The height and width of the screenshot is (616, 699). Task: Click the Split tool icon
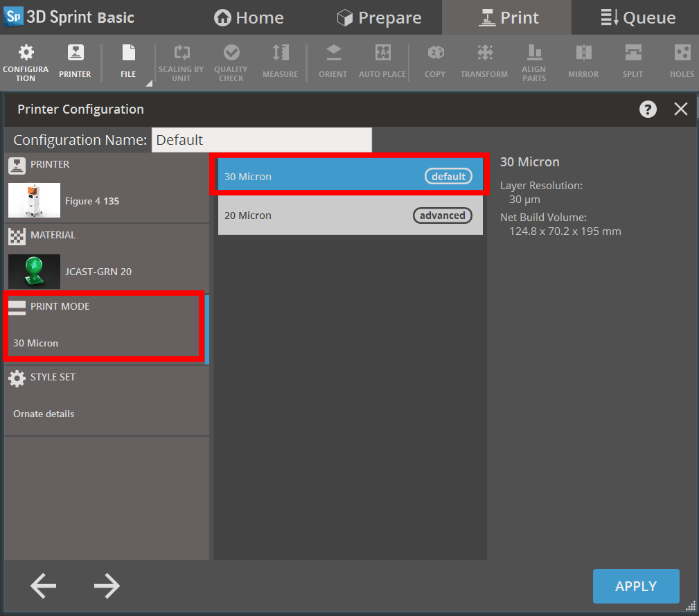[632, 61]
